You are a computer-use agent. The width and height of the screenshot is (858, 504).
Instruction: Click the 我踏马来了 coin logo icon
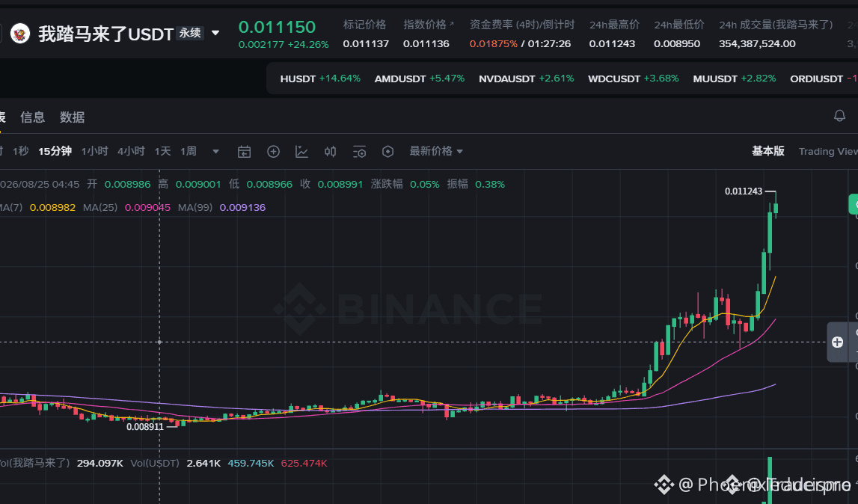[20, 34]
